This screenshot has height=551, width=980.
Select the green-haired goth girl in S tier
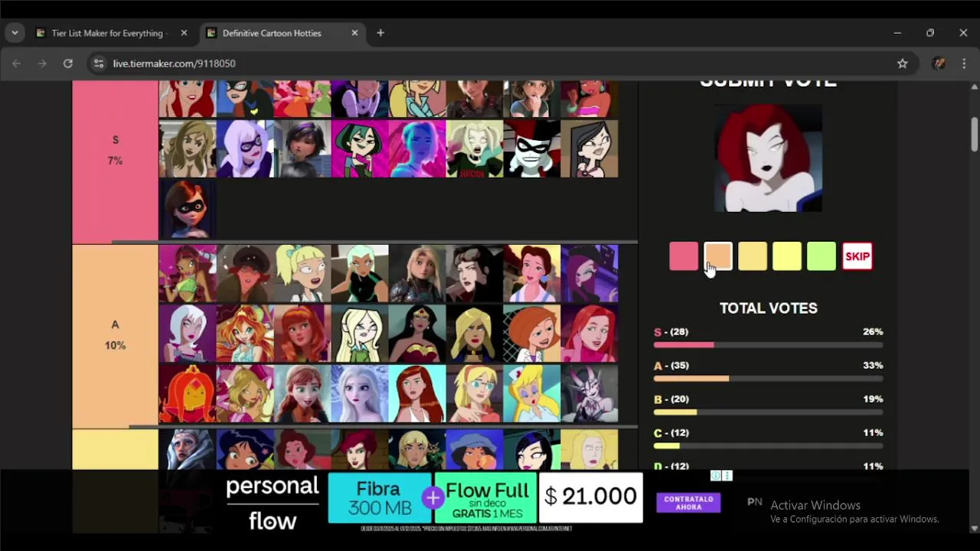coord(360,148)
